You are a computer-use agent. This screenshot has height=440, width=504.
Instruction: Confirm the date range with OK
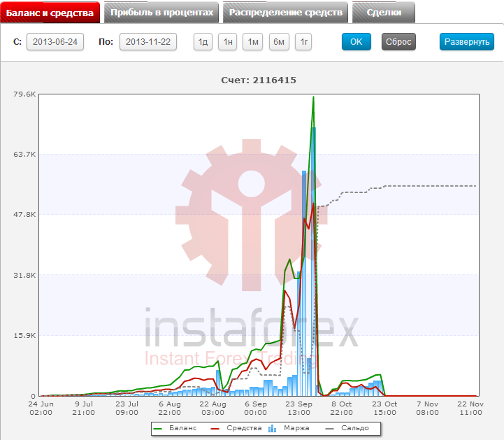356,42
